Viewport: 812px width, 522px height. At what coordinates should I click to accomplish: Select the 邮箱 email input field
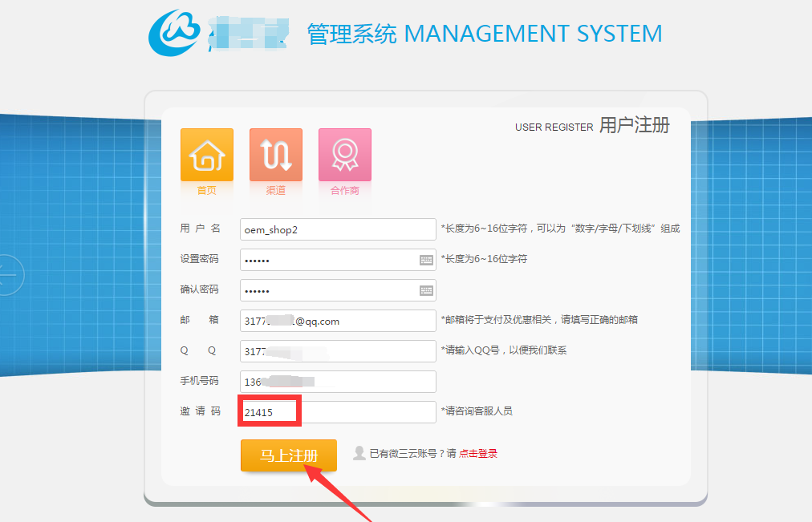338,321
